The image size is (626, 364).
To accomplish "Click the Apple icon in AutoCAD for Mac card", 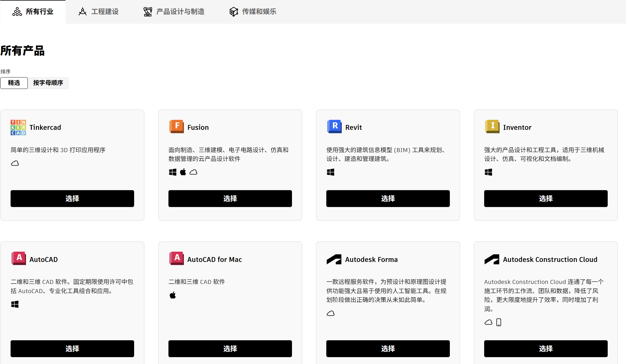I will click(173, 295).
